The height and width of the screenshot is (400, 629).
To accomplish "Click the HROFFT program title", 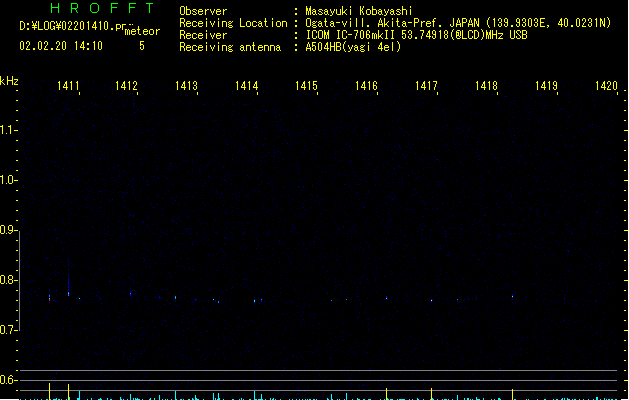I will coord(102,8).
